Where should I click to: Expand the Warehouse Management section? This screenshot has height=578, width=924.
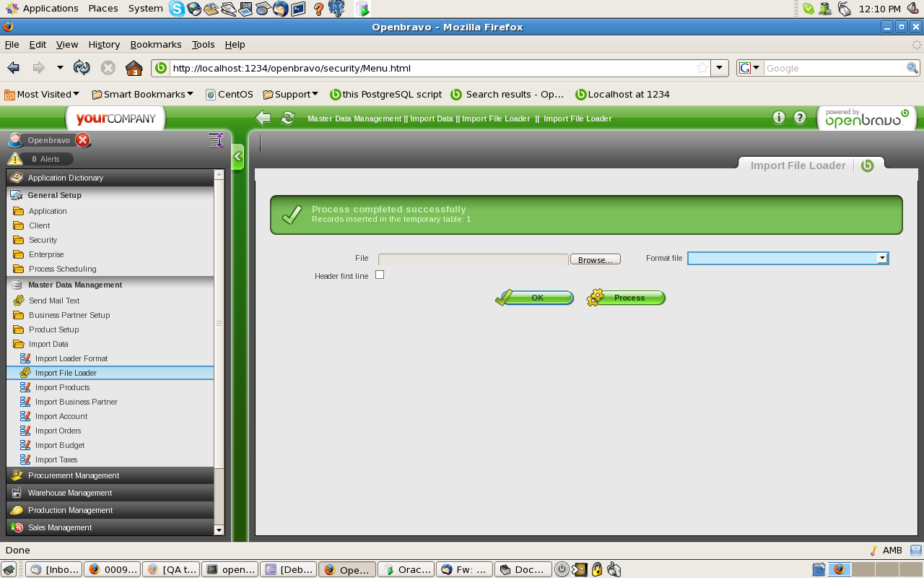110,493
